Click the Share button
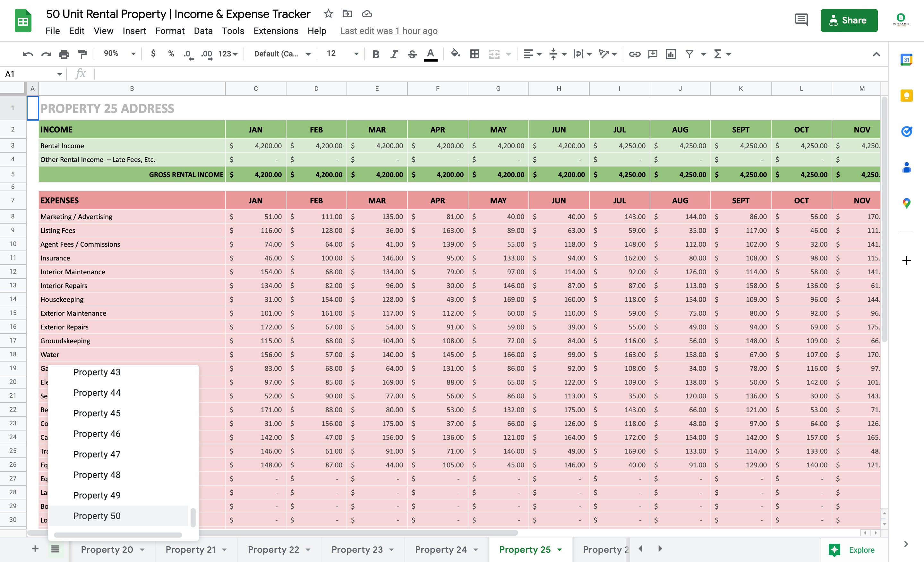 coord(849,20)
